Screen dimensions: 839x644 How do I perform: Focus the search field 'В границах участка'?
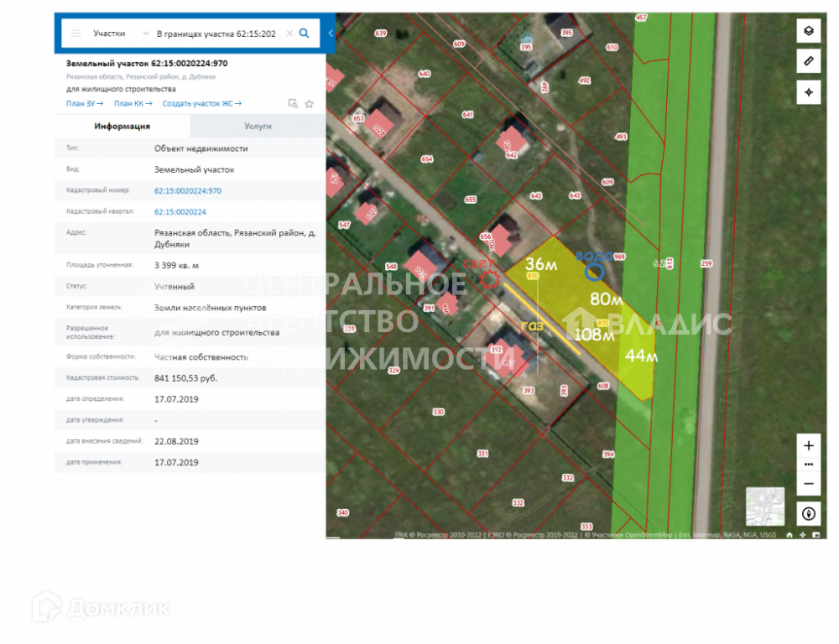pos(216,34)
